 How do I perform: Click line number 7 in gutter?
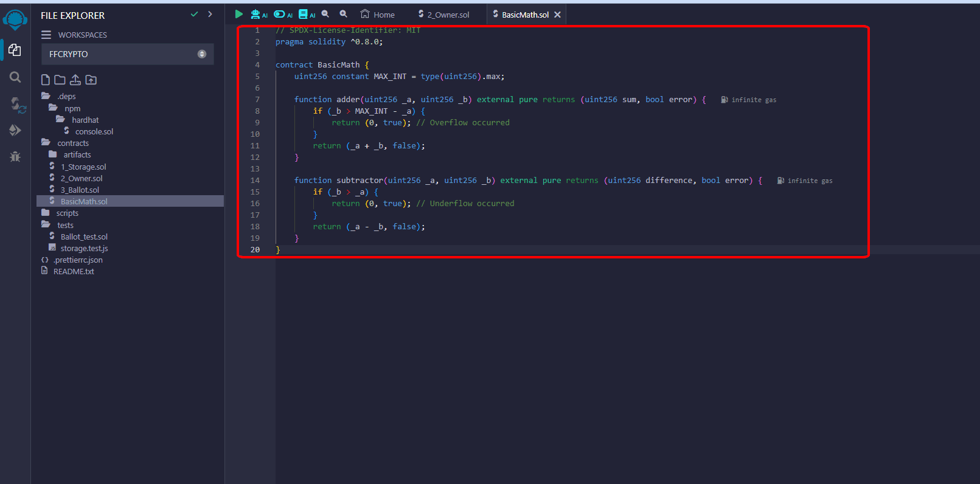[x=257, y=100]
